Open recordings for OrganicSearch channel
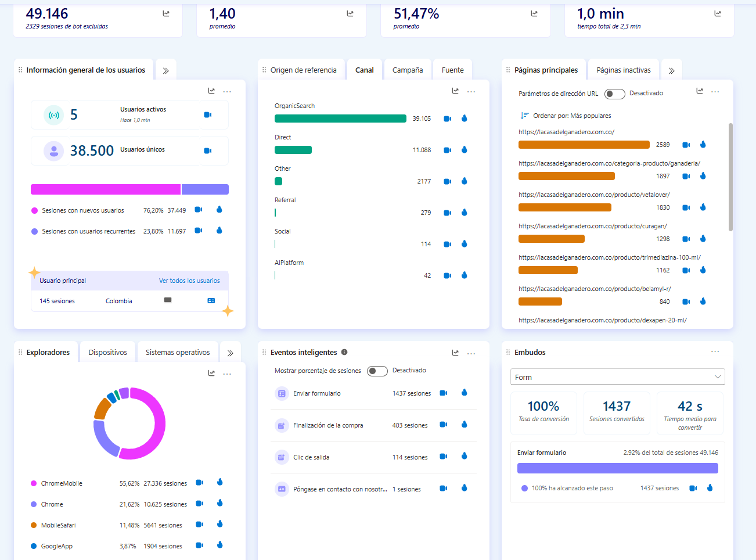This screenshot has height=560, width=756. (x=447, y=119)
